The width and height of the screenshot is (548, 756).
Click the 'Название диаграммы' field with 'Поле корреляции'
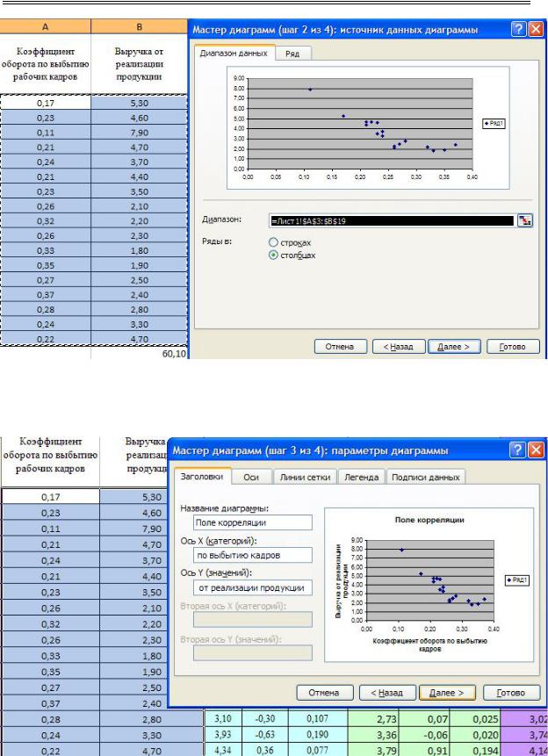[x=253, y=522]
